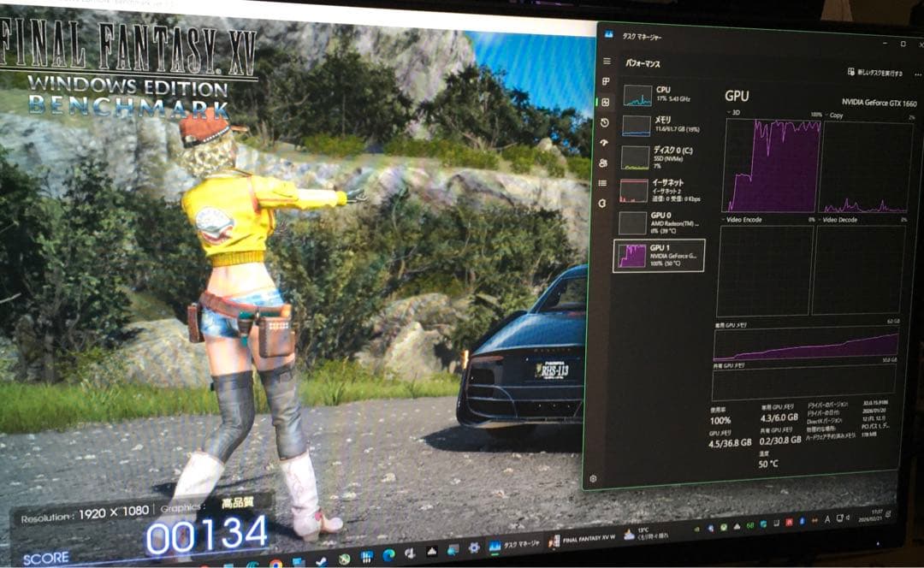924x568 pixels.
Task: Switch to FINAL FANTASY XV taskbar button
Action: [x=583, y=539]
